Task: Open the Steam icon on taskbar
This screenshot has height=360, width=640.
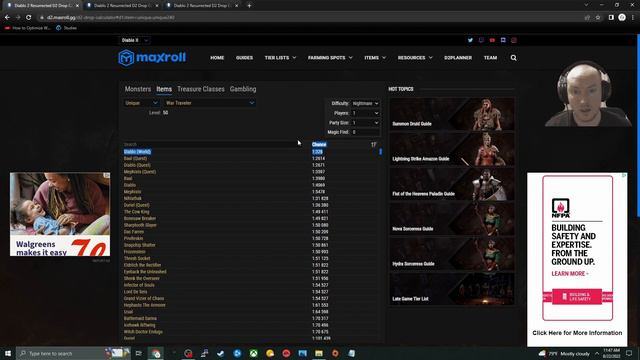Action: pyautogui.click(x=221, y=353)
